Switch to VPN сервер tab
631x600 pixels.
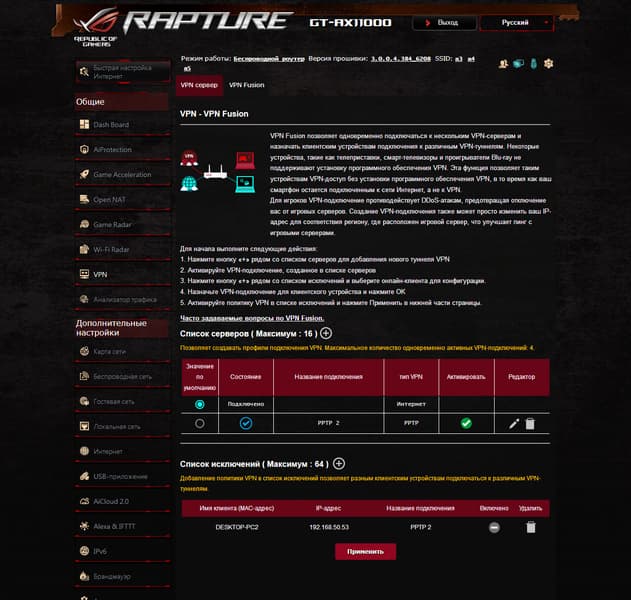199,85
